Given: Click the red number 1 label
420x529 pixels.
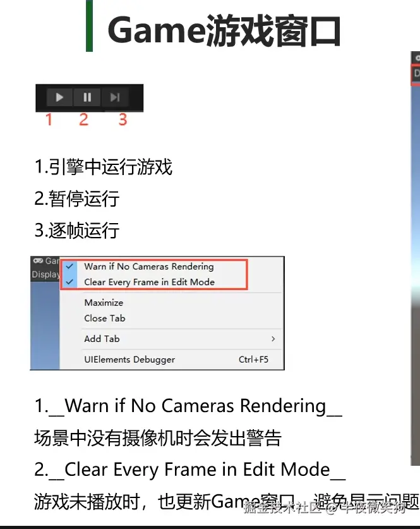Looking at the screenshot, I should coord(49,119).
